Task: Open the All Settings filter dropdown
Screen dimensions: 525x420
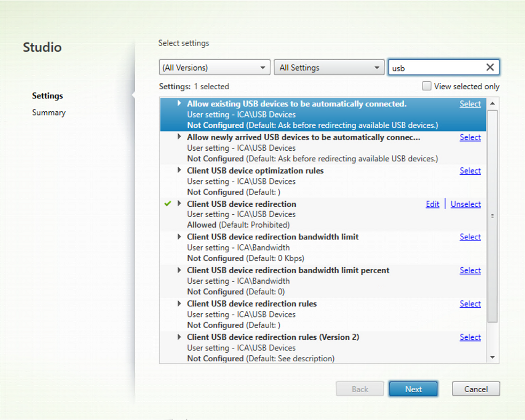Action: tap(328, 68)
